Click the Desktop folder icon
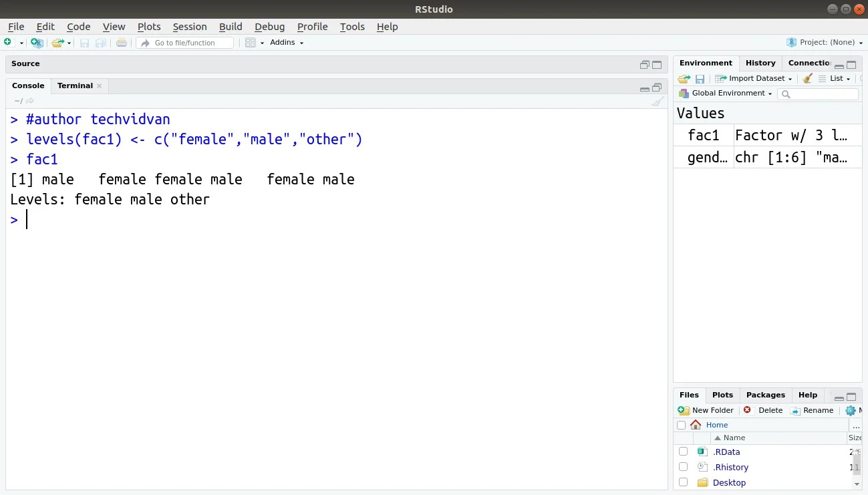Image resolution: width=868 pixels, height=495 pixels. tap(702, 482)
